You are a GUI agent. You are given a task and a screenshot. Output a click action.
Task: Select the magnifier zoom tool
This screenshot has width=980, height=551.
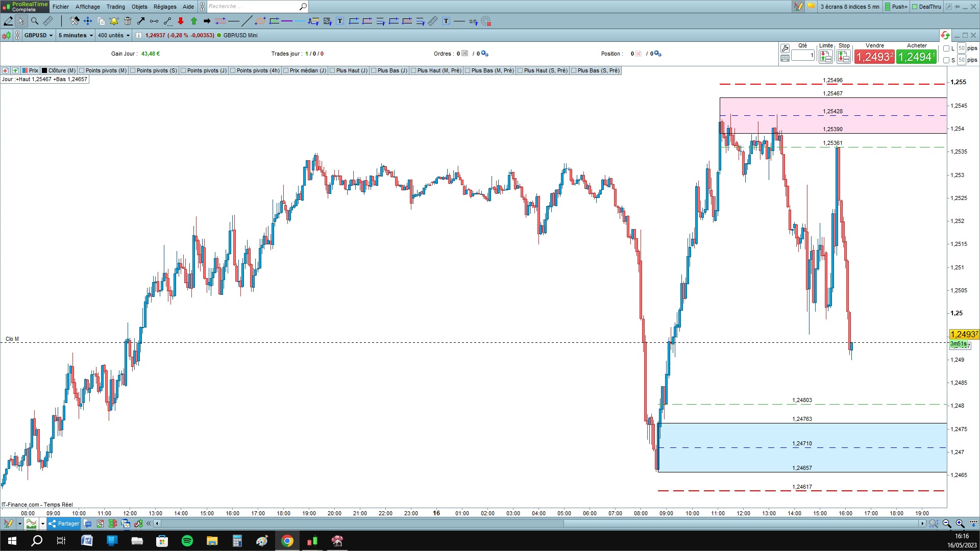(35, 21)
